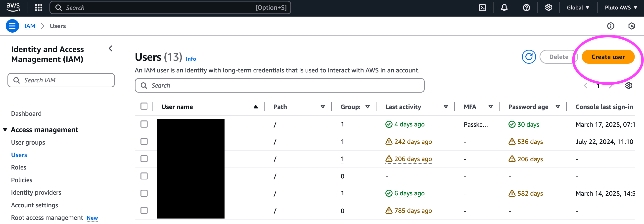
Task: Select the user with 4 days ago activity
Action: (x=144, y=124)
